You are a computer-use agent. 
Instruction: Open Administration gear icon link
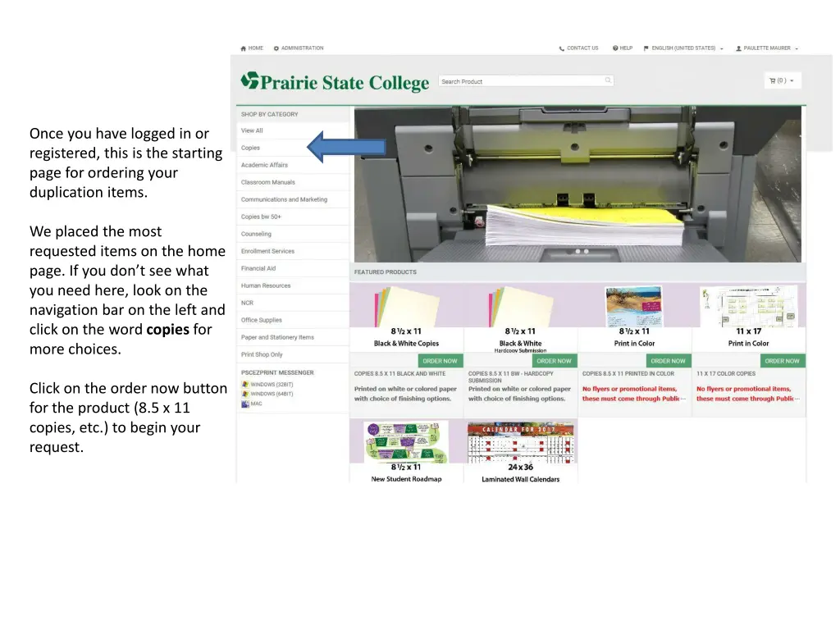coord(276,48)
